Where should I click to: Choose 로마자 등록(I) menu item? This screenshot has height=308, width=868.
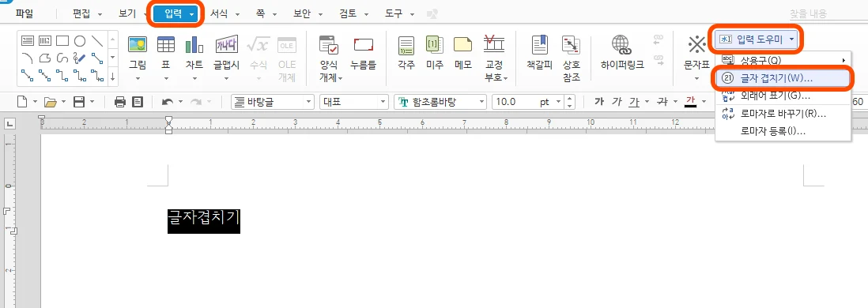tap(782, 132)
